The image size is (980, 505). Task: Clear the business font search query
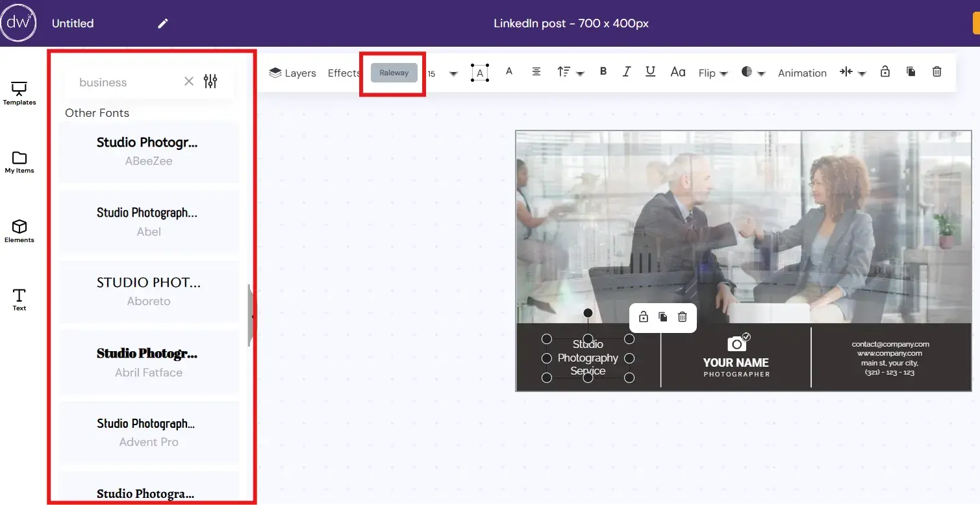(x=188, y=81)
